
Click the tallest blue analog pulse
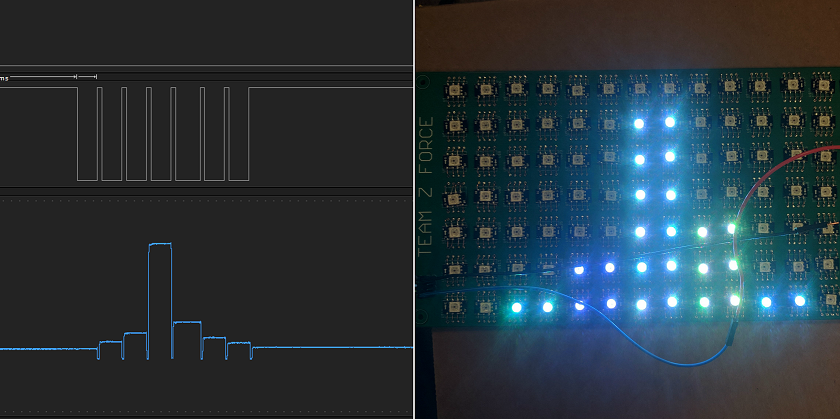pos(160,301)
